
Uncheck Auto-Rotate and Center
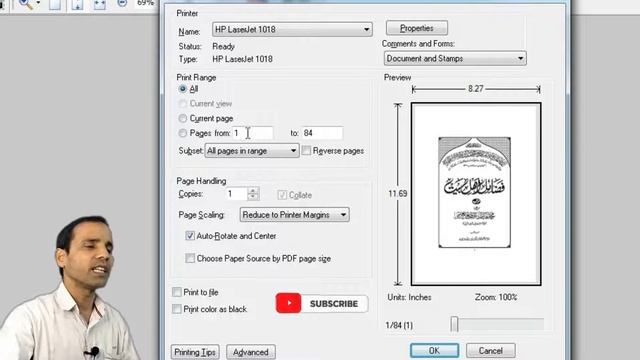click(x=190, y=236)
